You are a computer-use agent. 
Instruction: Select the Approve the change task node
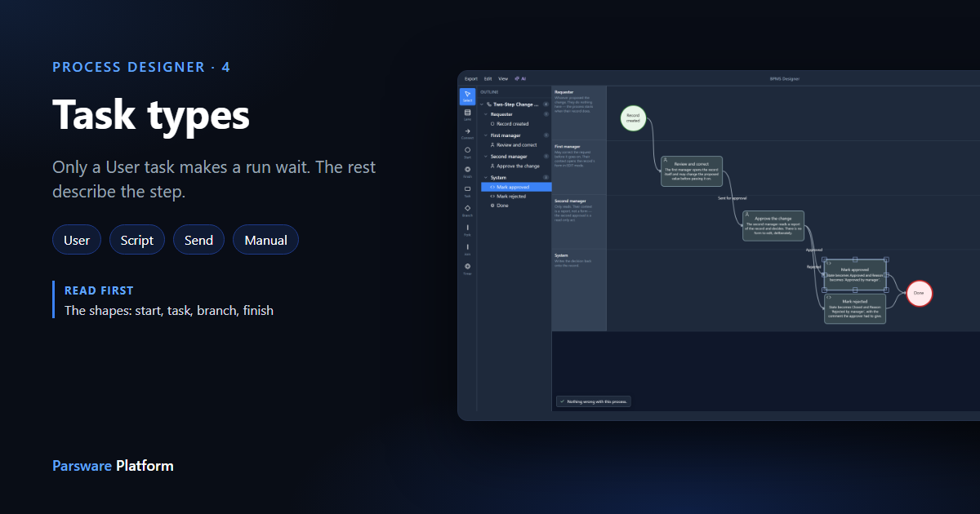tap(773, 225)
